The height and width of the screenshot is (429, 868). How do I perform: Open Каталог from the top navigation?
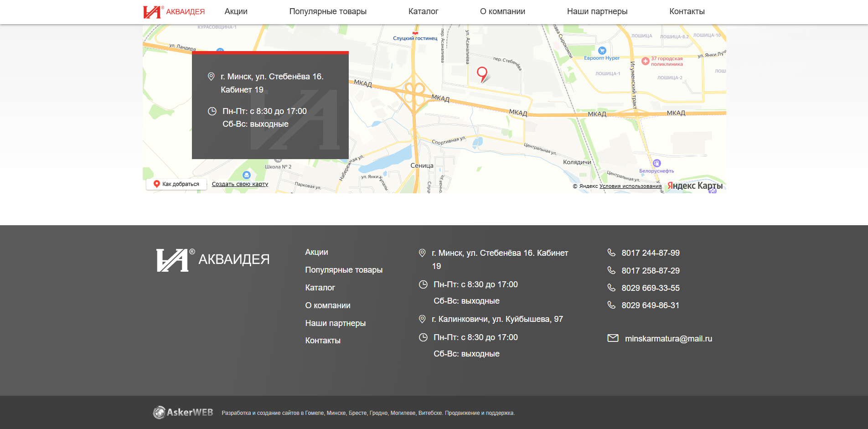423,11
